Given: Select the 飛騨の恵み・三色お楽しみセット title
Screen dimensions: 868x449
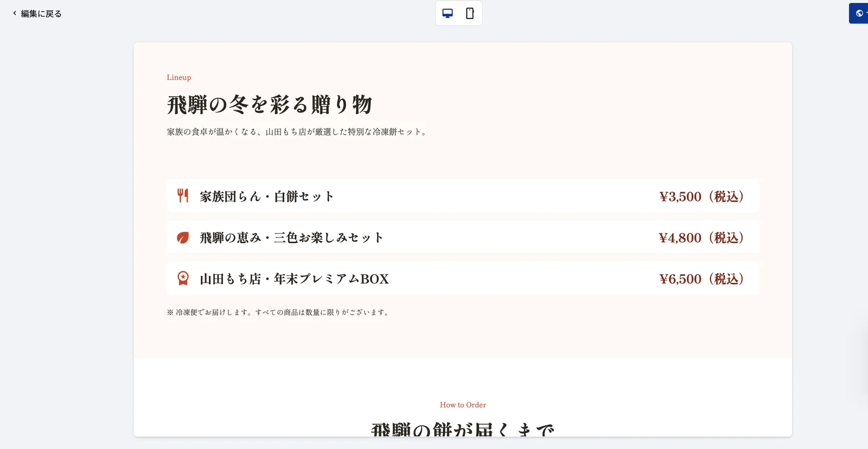Looking at the screenshot, I should [x=291, y=238].
